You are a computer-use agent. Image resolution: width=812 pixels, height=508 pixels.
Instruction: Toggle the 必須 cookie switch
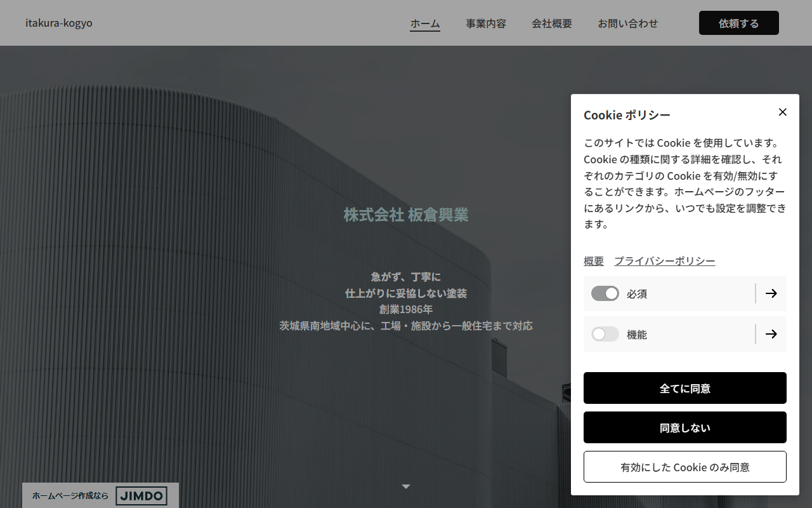pos(605,293)
